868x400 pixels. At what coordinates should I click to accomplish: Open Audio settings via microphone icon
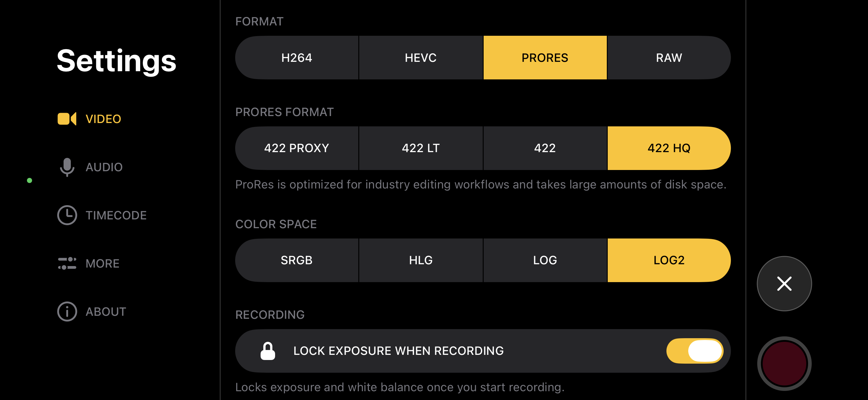tap(67, 167)
